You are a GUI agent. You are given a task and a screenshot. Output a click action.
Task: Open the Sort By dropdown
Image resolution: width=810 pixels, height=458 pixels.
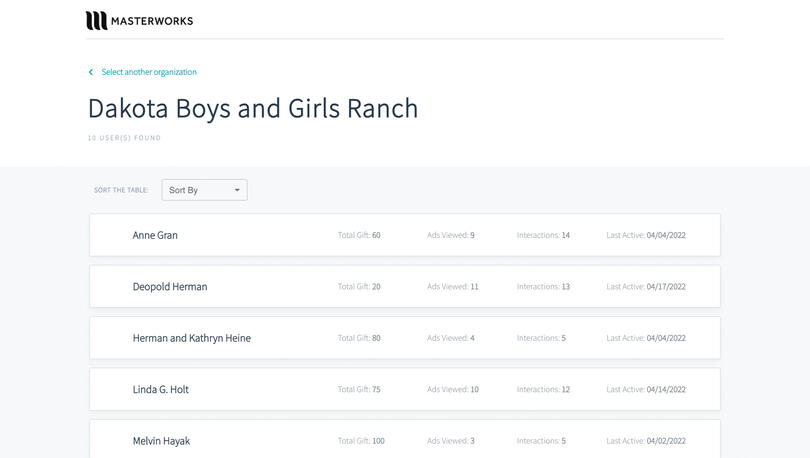tap(204, 190)
